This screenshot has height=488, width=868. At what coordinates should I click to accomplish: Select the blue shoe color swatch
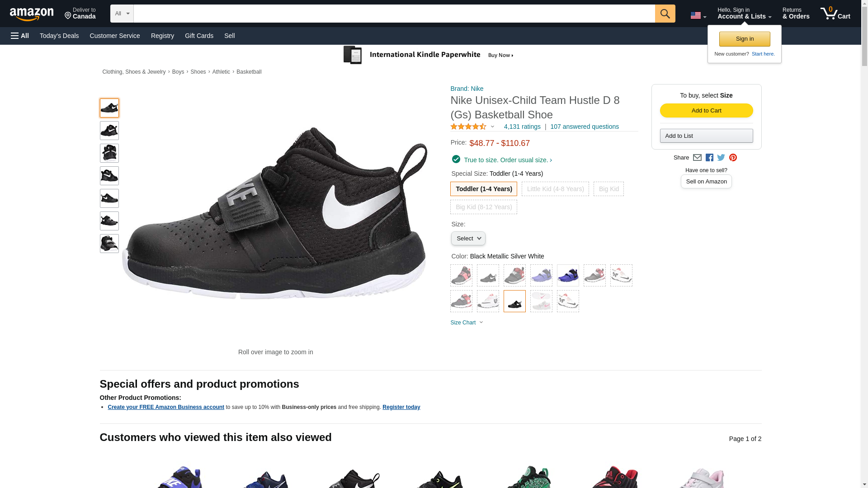(x=568, y=276)
